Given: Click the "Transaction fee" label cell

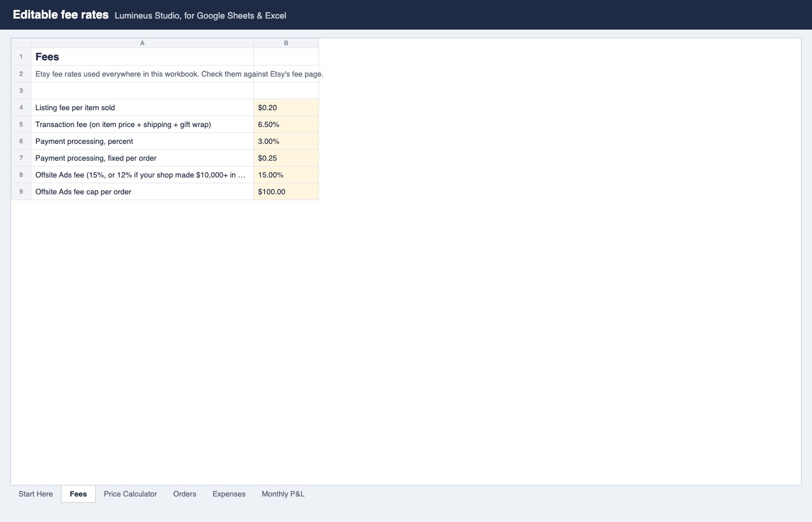Looking at the screenshot, I should (x=142, y=125).
